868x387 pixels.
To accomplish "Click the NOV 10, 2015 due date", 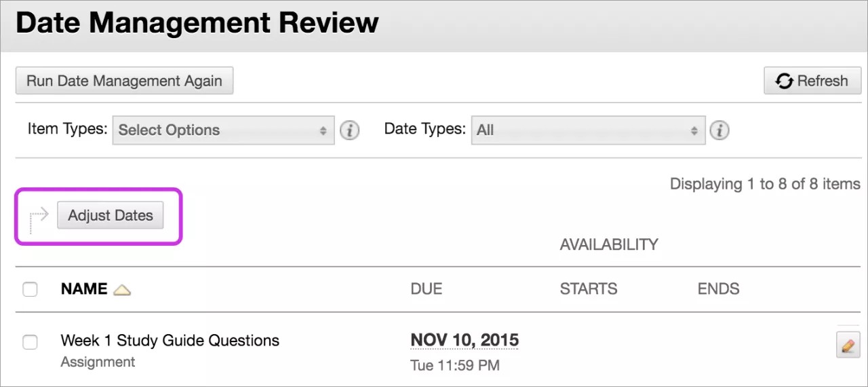I will (465, 340).
